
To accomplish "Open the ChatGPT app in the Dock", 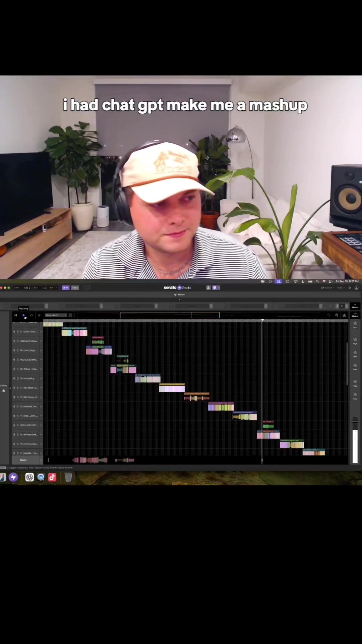I will point(29,477).
